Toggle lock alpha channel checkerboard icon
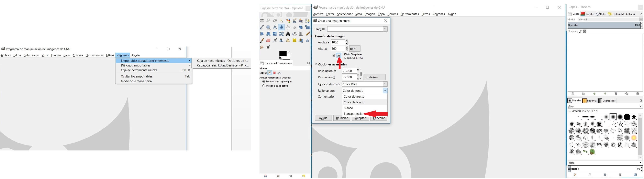 point(585,31)
